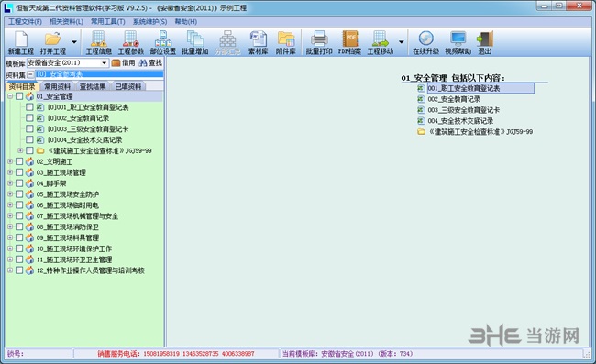The image size is (596, 364).
Task: Click the icon of 12_特种作业操作人员管理与培训考核 node
Action: pos(29,270)
